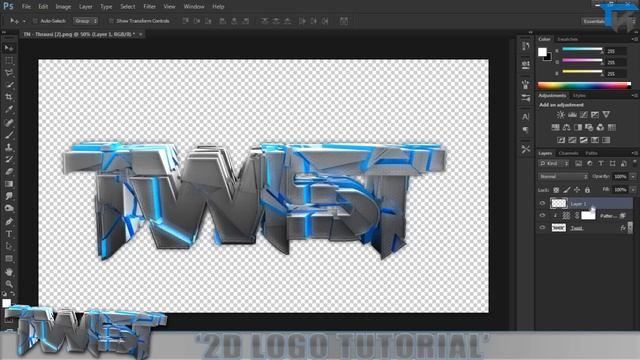Open the Color panel flyout menu
Image resolution: width=640 pixels, height=360 pixels.
[635, 39]
